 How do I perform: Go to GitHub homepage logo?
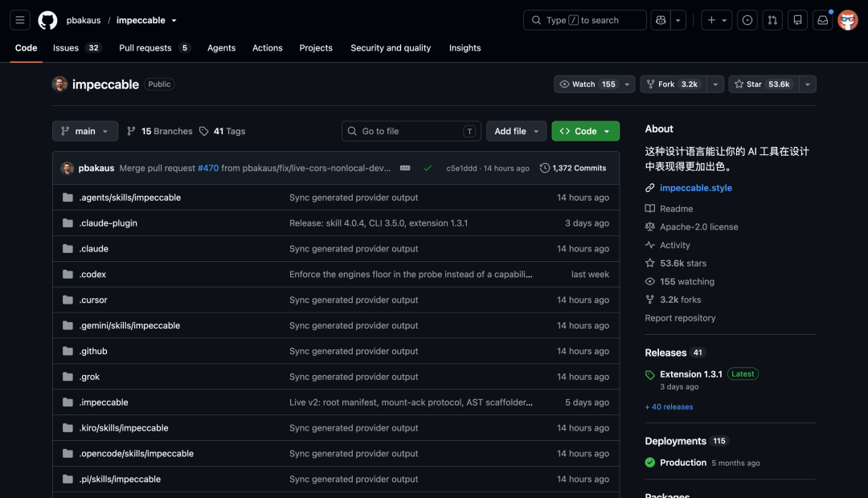coord(47,20)
